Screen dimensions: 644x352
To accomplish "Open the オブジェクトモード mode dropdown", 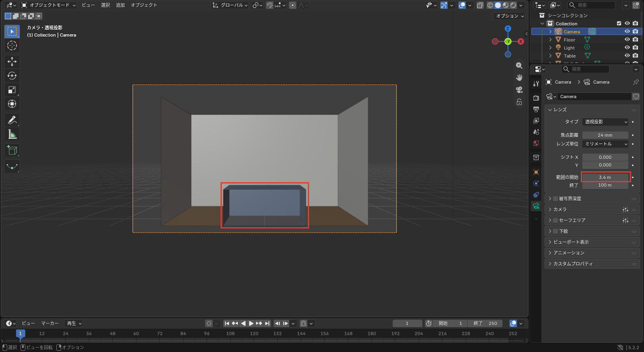I will tap(48, 5).
